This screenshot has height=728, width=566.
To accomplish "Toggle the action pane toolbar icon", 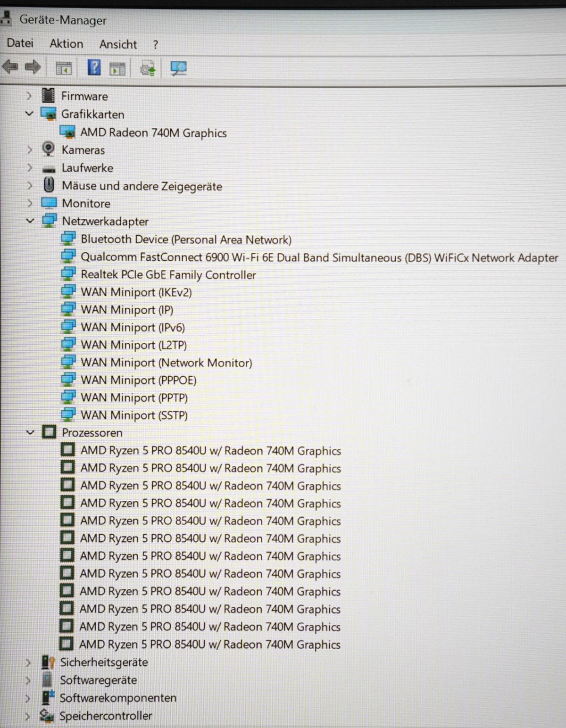I will 117,69.
